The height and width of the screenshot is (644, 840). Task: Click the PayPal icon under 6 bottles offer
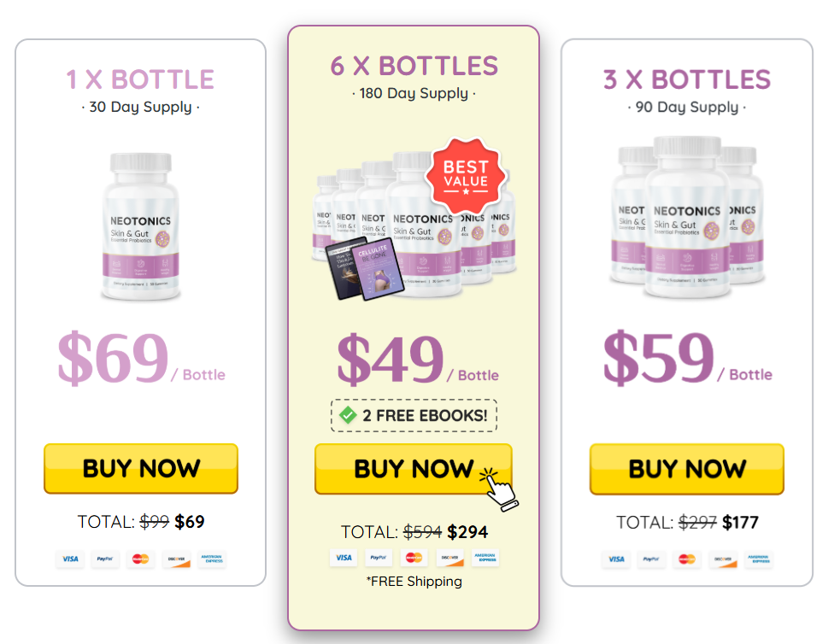click(379, 558)
